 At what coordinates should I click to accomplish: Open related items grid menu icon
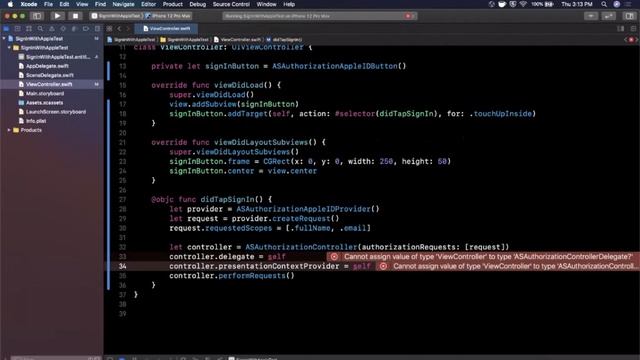pos(109,29)
